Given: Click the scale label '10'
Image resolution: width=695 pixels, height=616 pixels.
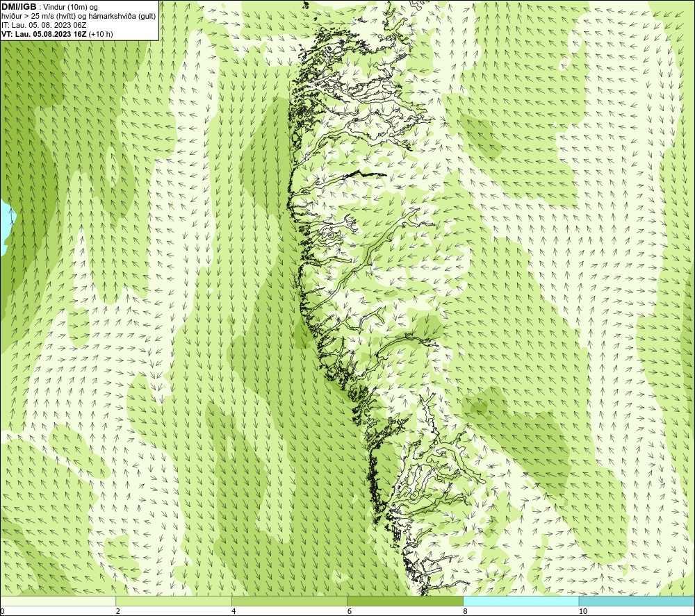Looking at the screenshot, I should pos(583,612).
